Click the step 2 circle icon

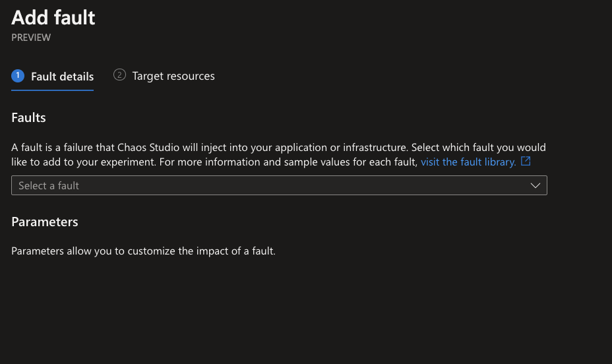coord(119,75)
